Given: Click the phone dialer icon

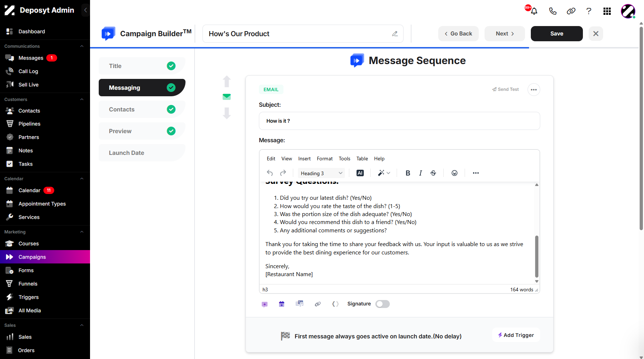Looking at the screenshot, I should pyautogui.click(x=553, y=11).
